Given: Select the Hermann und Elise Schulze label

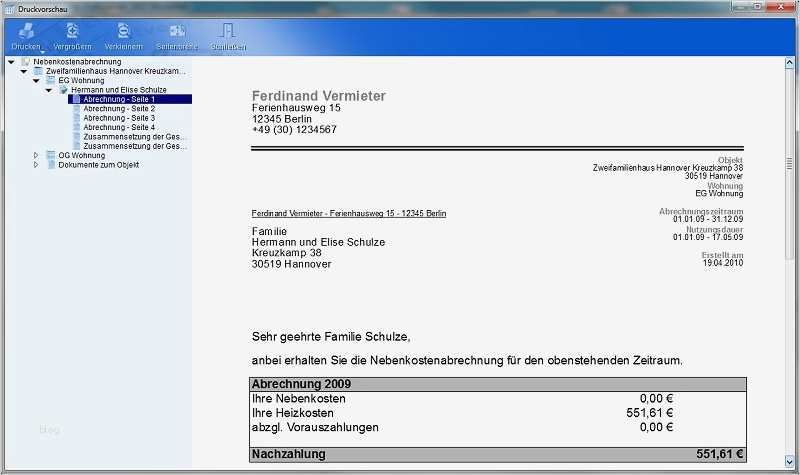Looking at the screenshot, I should [119, 90].
